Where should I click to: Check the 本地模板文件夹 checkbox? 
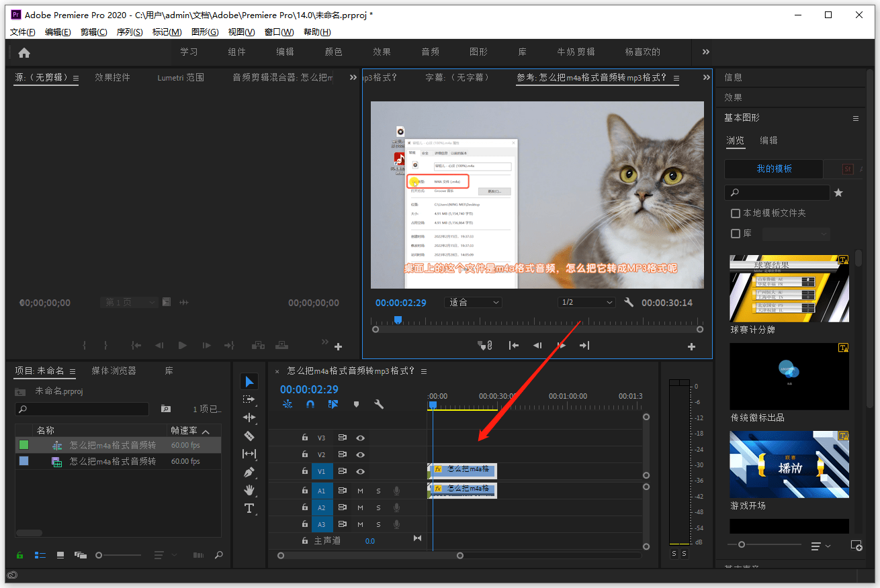[x=736, y=213]
